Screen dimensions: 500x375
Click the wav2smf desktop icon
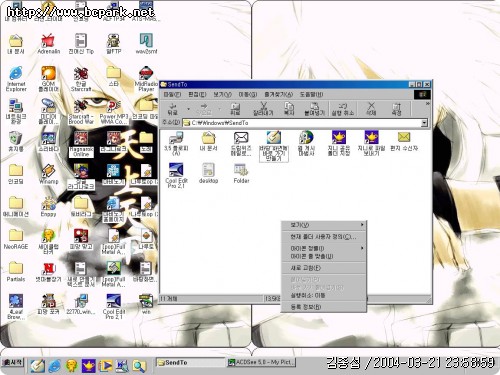pyautogui.click(x=146, y=44)
